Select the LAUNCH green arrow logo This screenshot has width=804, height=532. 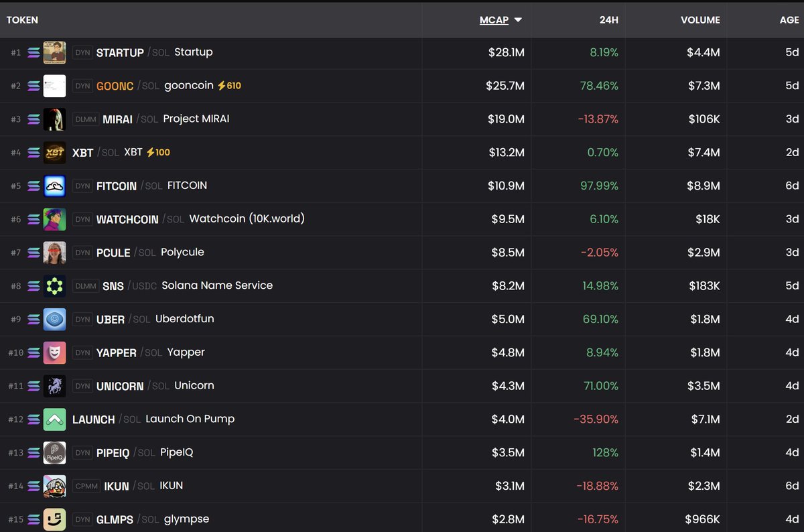55,419
